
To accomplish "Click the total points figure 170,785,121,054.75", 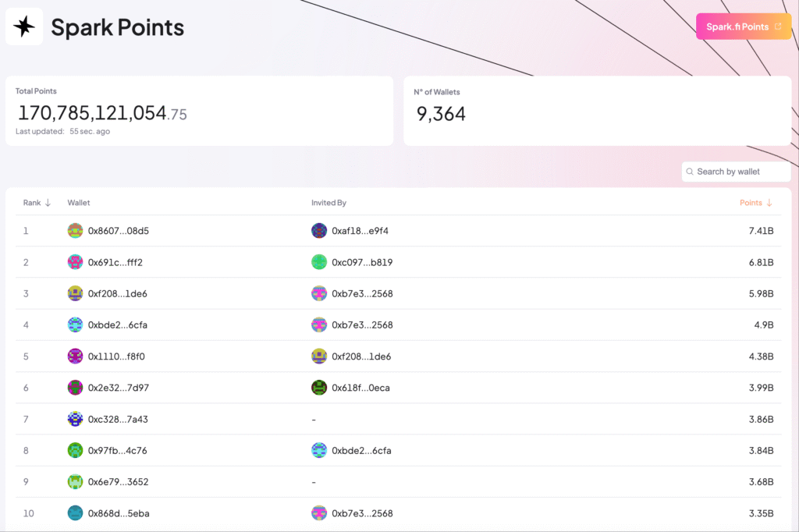I will [102, 113].
